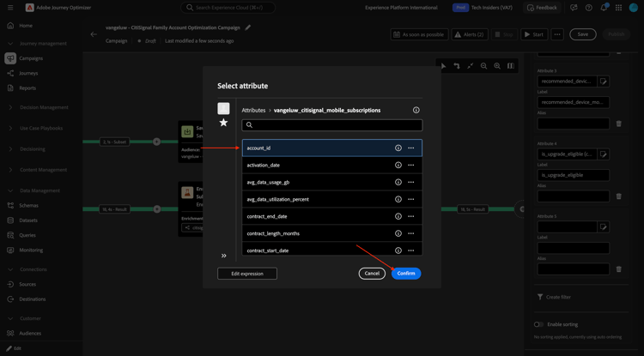Collapse the Data Management section
The width and height of the screenshot is (644, 356).
coord(11,190)
